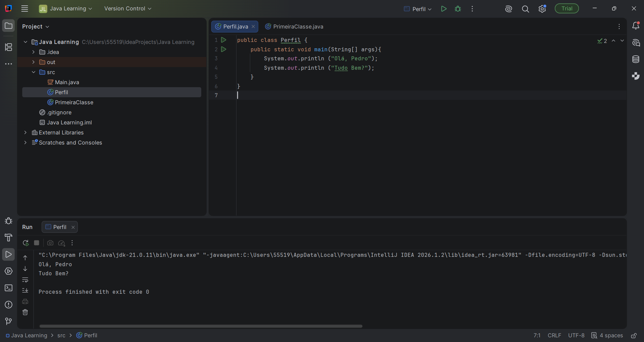The height and width of the screenshot is (342, 644).
Task: Close the Perfil.java editor tab
Action: coord(253,26)
